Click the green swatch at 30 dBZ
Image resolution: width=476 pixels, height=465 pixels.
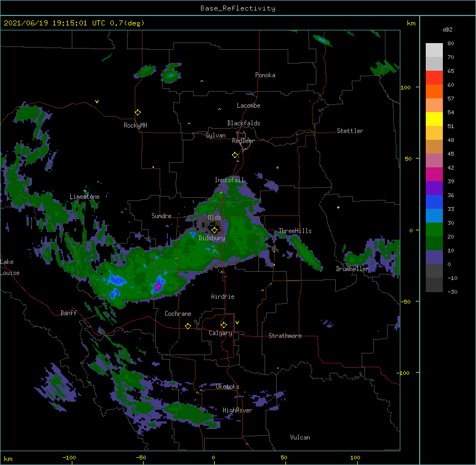click(x=434, y=230)
